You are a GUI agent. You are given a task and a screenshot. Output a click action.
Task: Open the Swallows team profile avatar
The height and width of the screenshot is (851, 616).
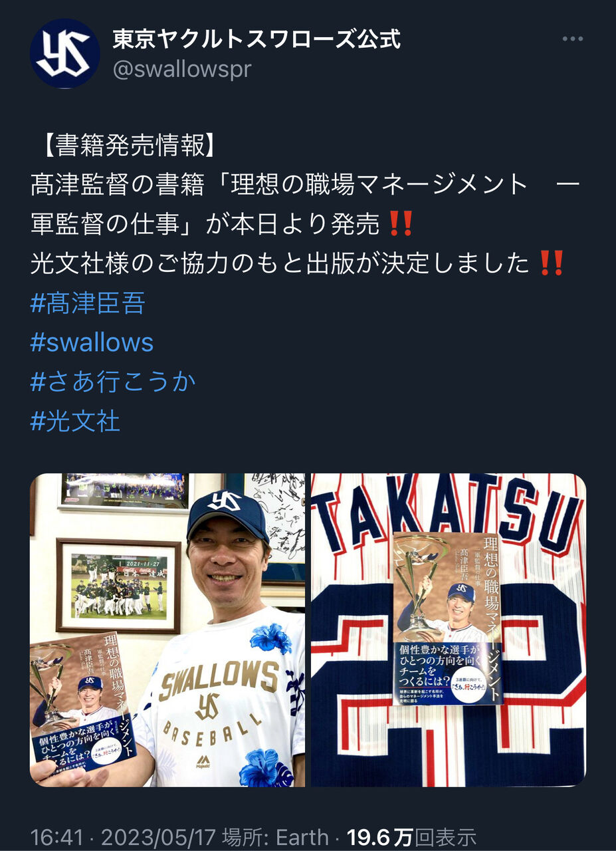click(65, 53)
